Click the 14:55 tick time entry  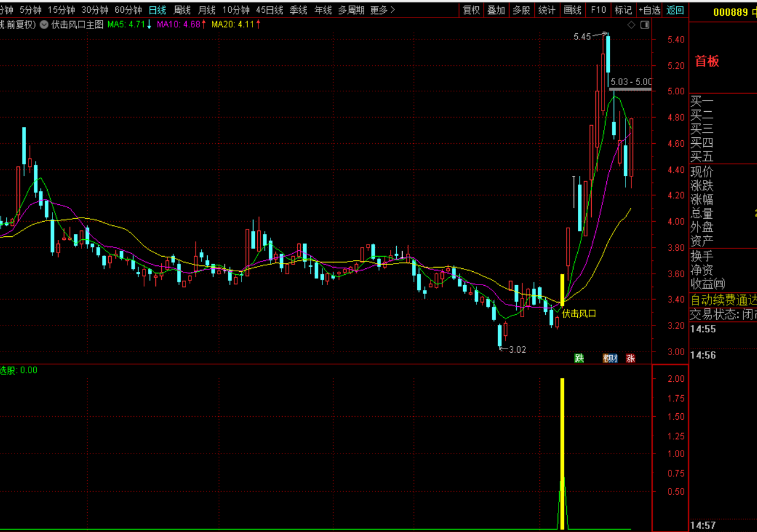point(703,329)
